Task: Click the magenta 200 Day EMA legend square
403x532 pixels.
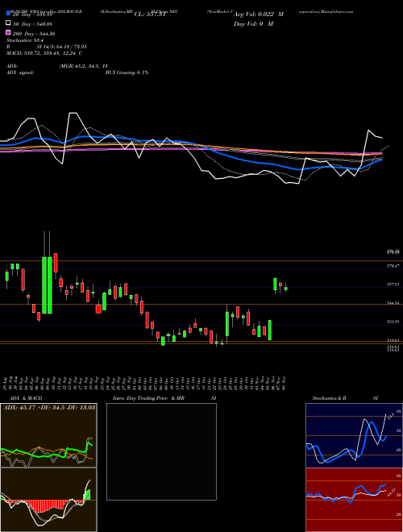Action: pyautogui.click(x=8, y=33)
